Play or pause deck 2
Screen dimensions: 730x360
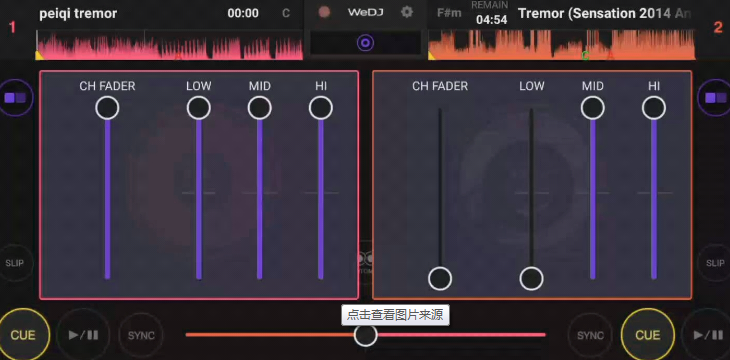click(706, 335)
